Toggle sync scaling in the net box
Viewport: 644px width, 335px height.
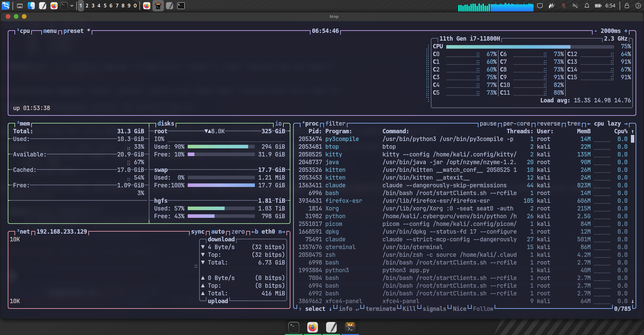[x=198, y=232]
